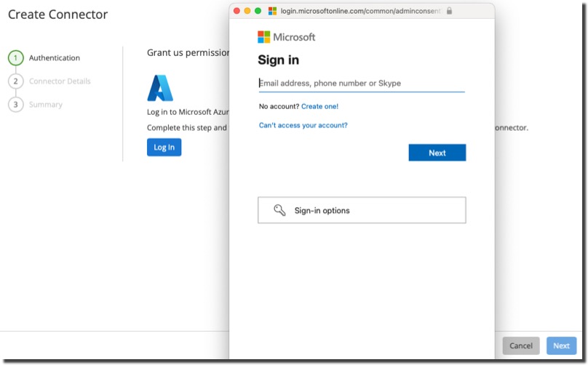Cancel the Create Connector wizard
The width and height of the screenshot is (588, 365).
[521, 346]
